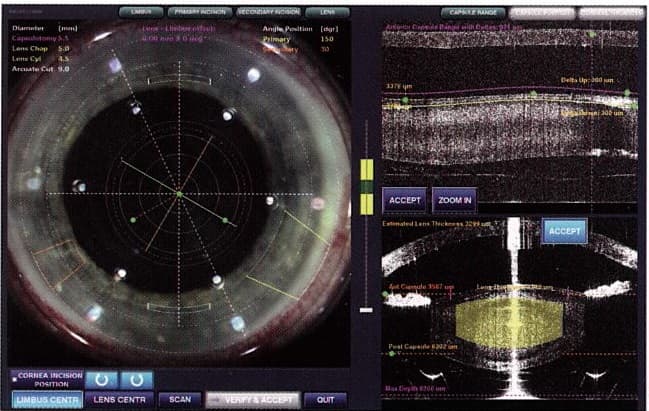This screenshot has width=649, height=411.
Task: Click the yellow block on the vertical depth bar
Action: pyautogui.click(x=366, y=170)
